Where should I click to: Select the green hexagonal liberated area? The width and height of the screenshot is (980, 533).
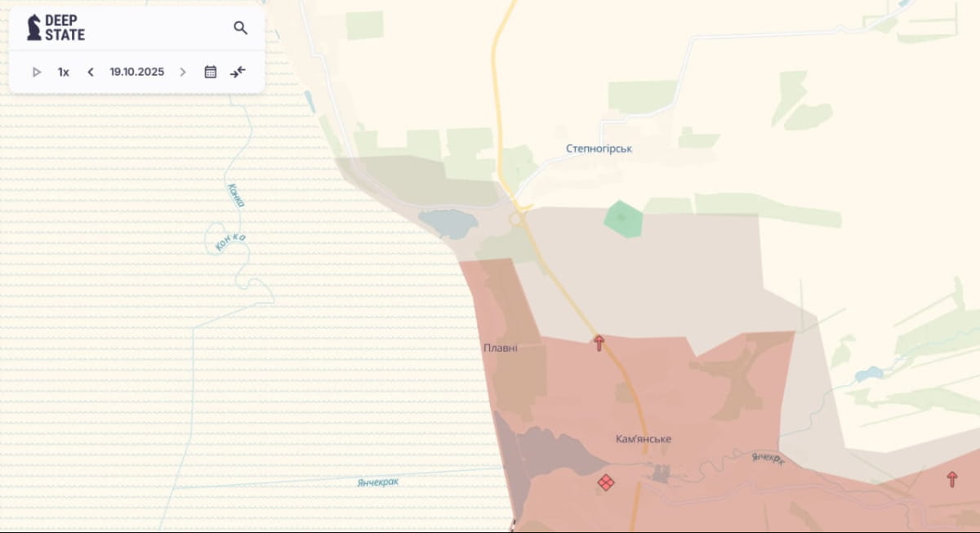623,219
